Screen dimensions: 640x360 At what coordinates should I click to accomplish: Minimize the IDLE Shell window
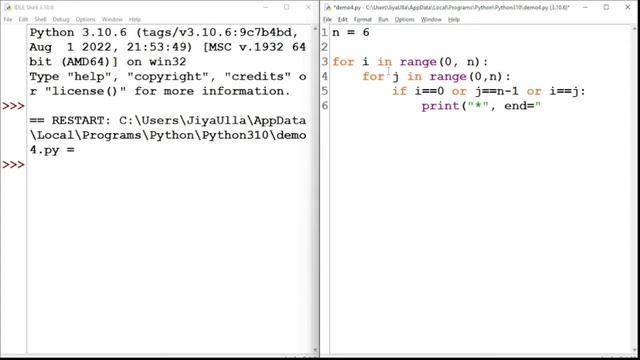click(266, 7)
